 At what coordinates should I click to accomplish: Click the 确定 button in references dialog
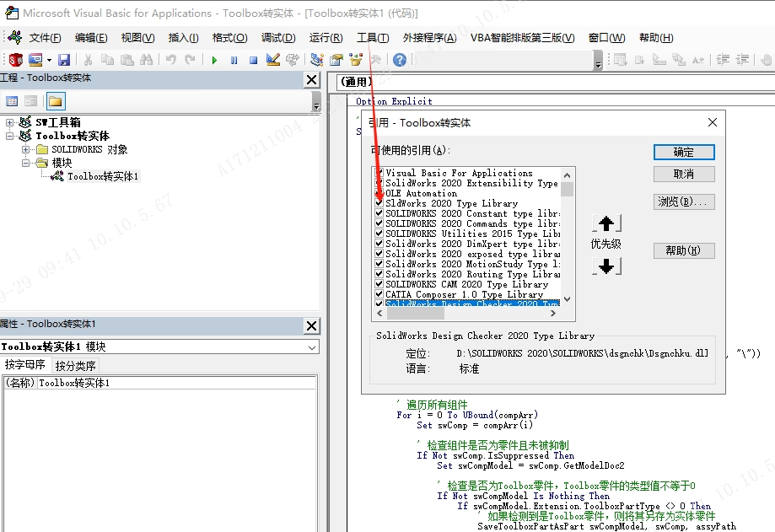684,152
